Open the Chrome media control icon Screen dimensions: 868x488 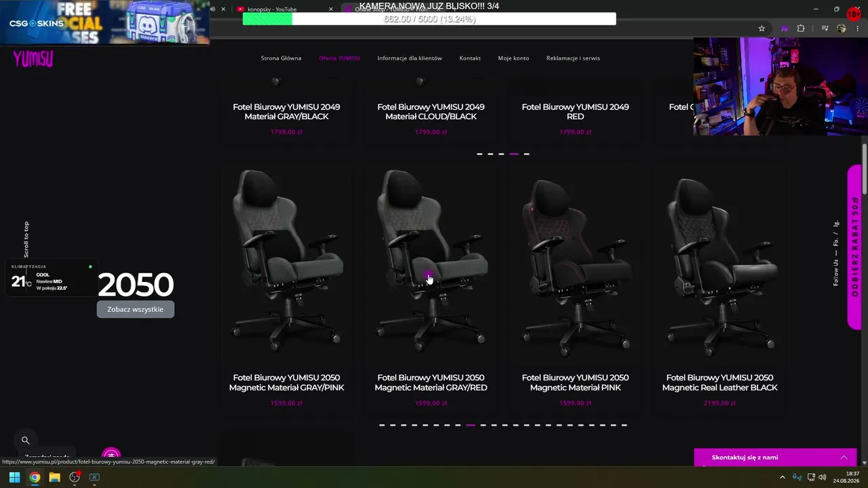point(825,28)
